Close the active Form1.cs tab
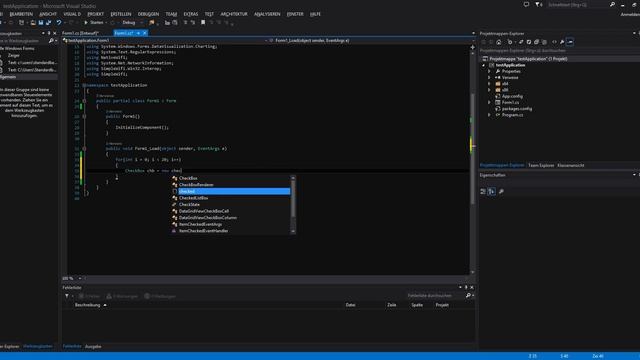The image size is (640, 360). pos(144,33)
